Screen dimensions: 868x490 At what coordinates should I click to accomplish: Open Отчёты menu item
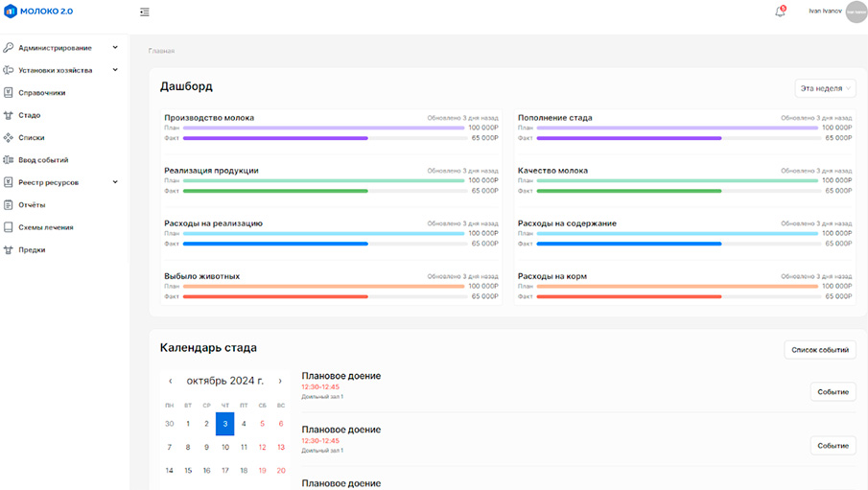pyautogui.click(x=32, y=205)
